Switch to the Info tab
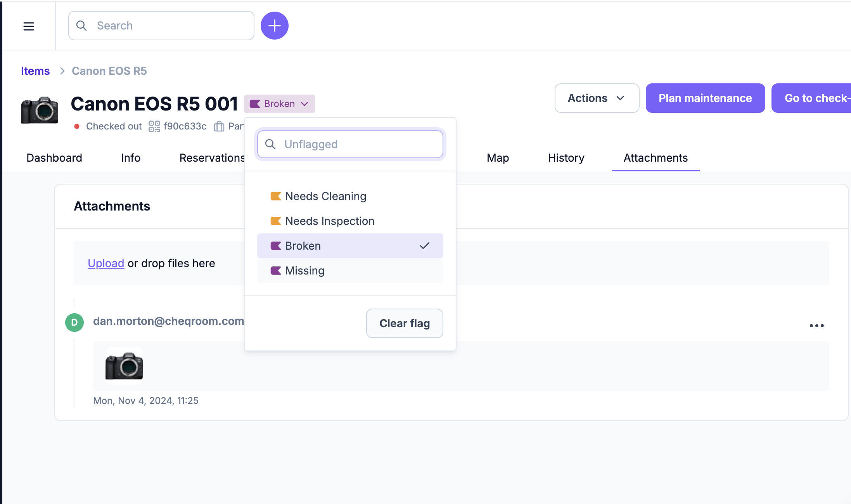 pyautogui.click(x=131, y=158)
